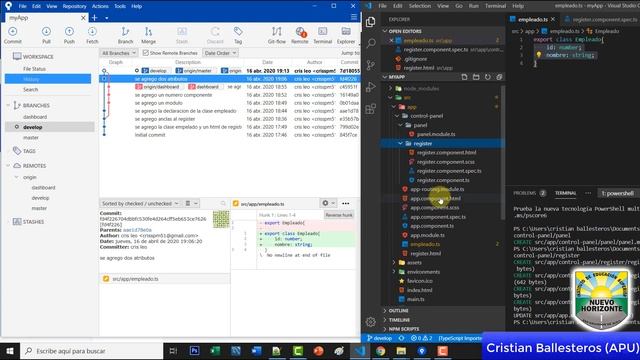Open Run menu in VS Code
Screen dimensions: 640x360
click(x=473, y=6)
